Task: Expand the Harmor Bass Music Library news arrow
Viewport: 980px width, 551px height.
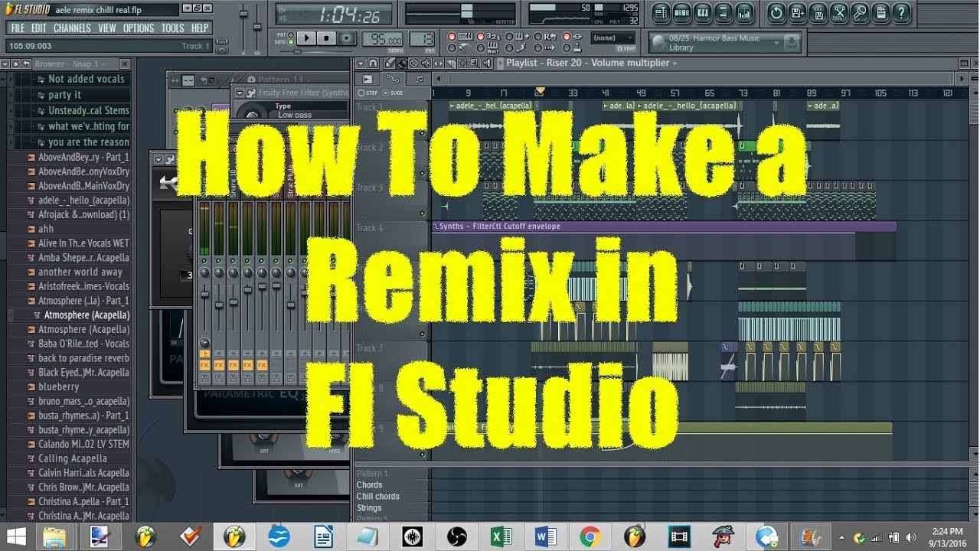Action: (x=776, y=43)
